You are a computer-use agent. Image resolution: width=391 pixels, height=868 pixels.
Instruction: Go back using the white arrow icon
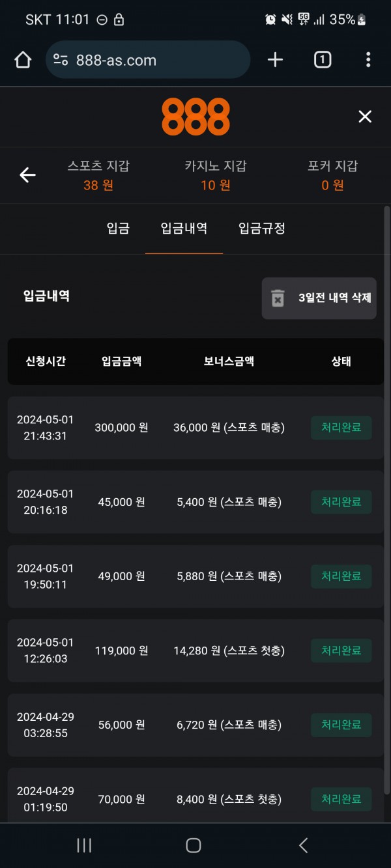(27, 175)
